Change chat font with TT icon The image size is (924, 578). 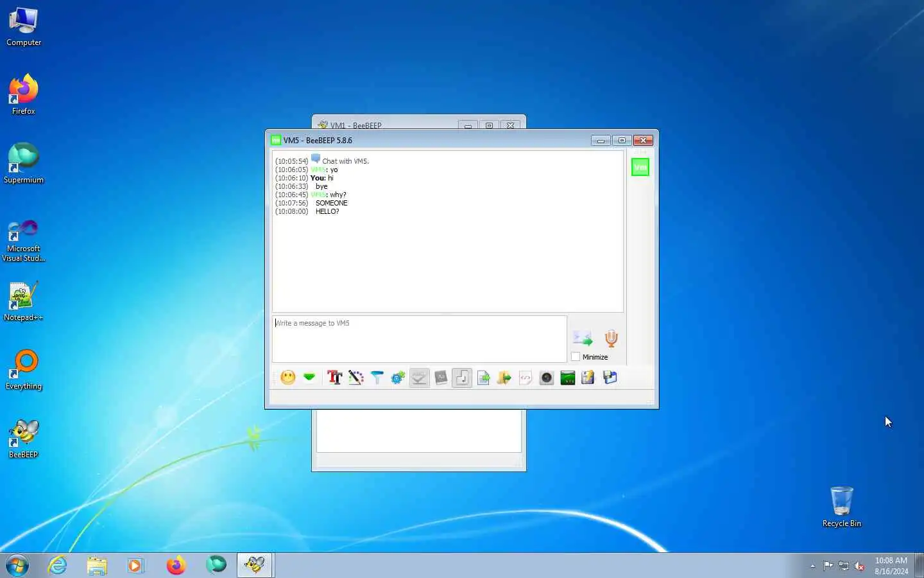point(334,378)
